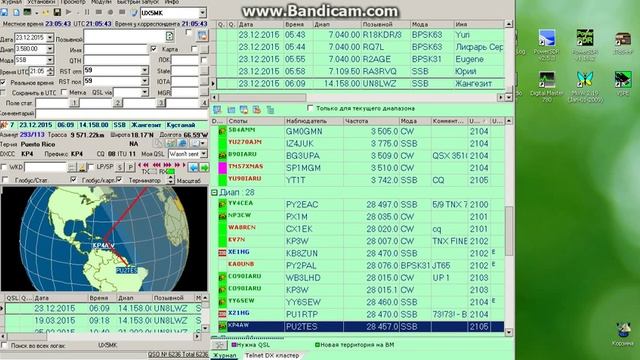Click the P button next to LP/SP

[130, 167]
